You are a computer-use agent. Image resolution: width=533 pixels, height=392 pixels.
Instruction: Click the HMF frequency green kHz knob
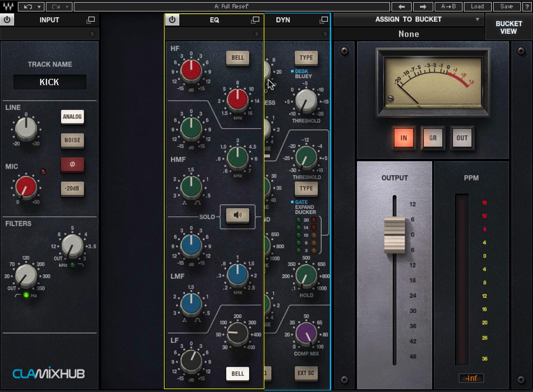(238, 158)
